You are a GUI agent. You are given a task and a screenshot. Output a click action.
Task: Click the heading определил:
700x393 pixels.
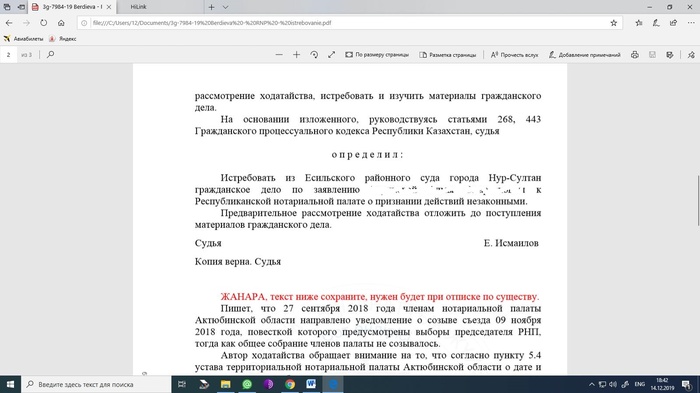pyautogui.click(x=367, y=155)
